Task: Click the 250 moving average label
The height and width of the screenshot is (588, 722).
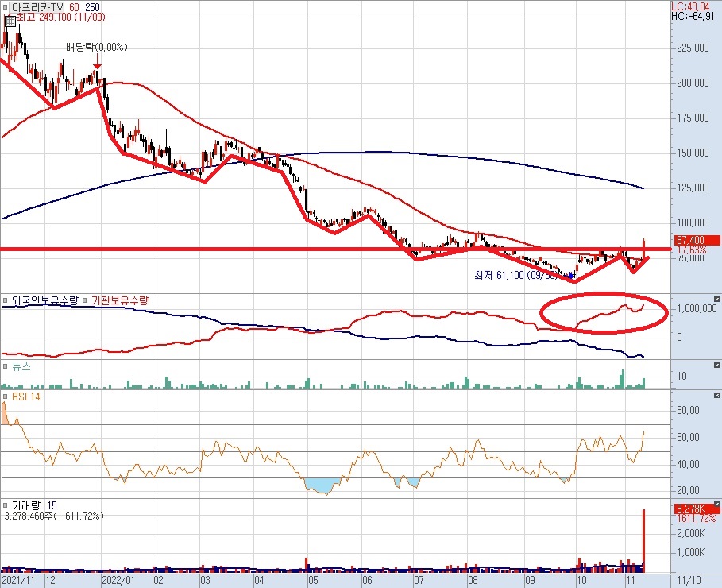Action: click(93, 7)
